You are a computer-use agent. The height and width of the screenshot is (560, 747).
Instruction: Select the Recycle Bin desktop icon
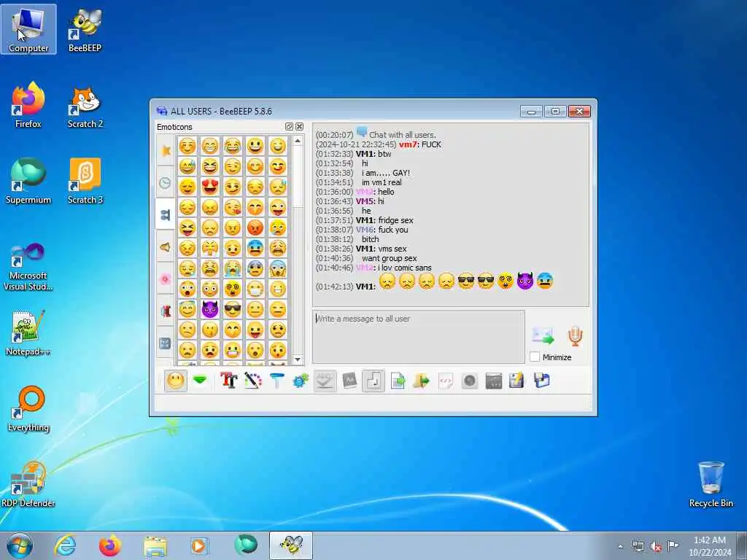pyautogui.click(x=711, y=484)
